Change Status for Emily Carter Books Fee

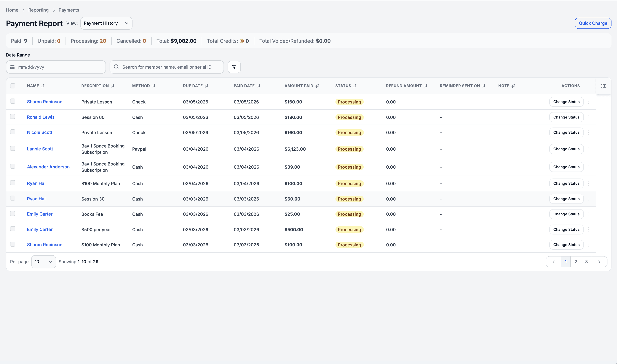(x=566, y=214)
